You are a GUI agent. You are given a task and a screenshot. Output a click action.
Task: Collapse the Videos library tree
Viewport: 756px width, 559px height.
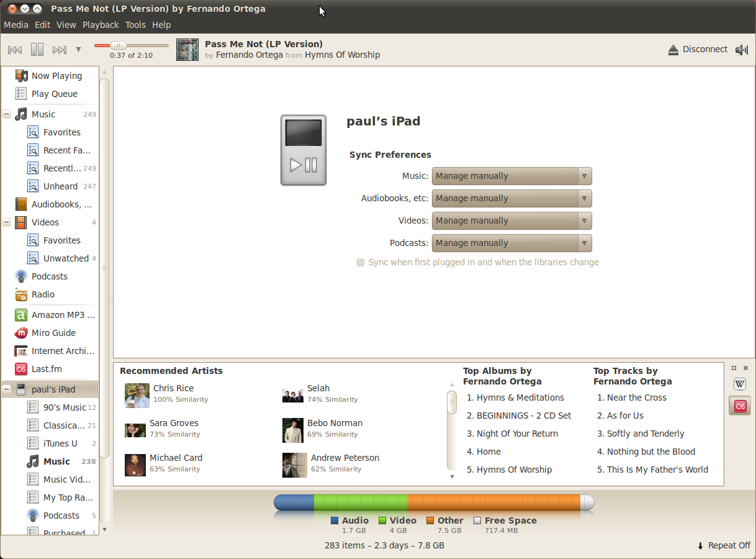(x=6, y=222)
